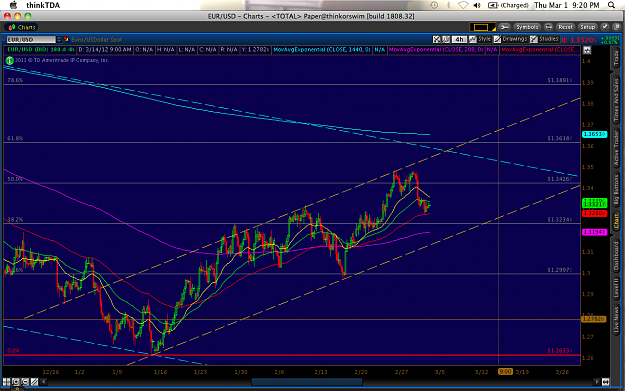Click the 38.2% Fibonacci level label

15,220
